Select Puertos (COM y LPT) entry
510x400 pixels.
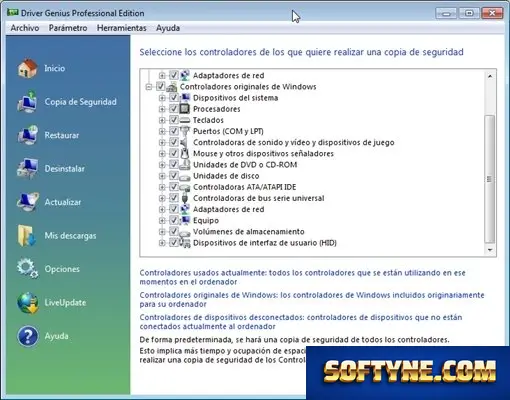coord(228,131)
